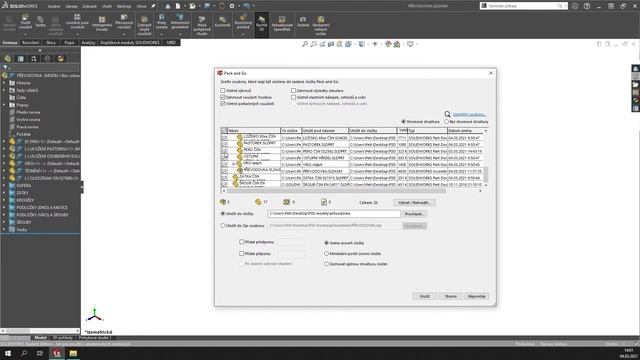Click SolidWorks icon in the taskbar
This screenshot has width=640, height=360.
56,353
